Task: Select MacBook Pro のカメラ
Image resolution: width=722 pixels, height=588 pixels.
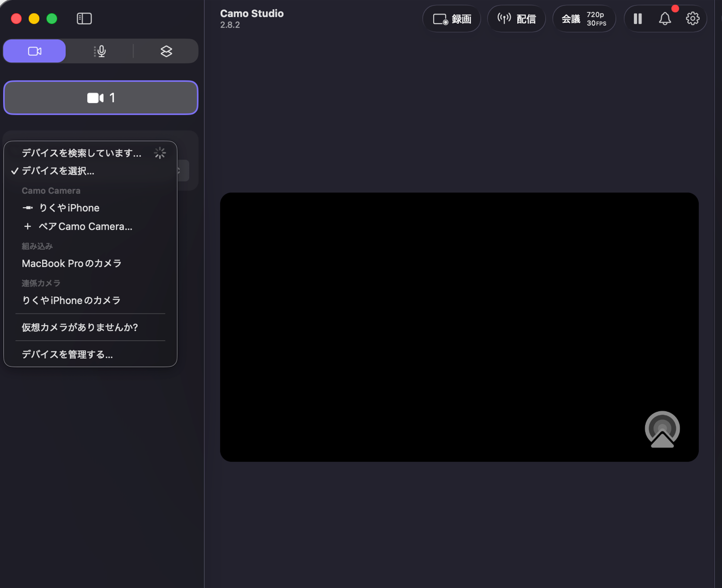Action: pos(90,264)
